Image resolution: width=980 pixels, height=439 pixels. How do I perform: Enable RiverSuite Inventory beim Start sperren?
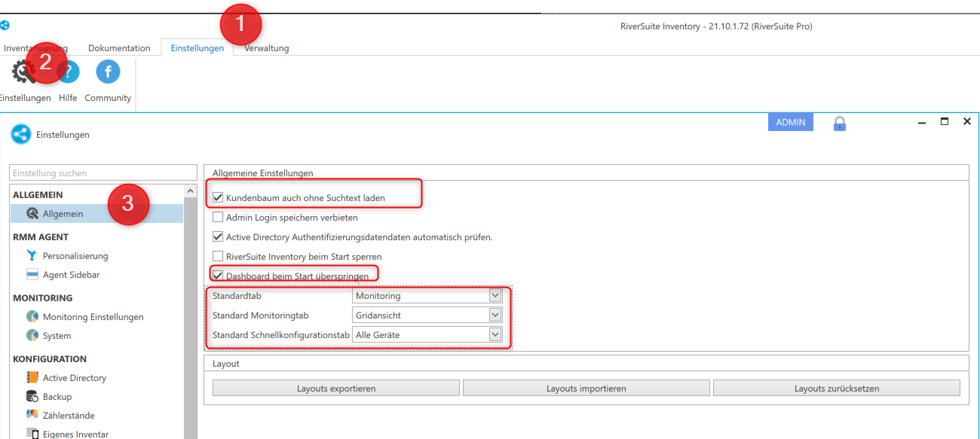[219, 257]
